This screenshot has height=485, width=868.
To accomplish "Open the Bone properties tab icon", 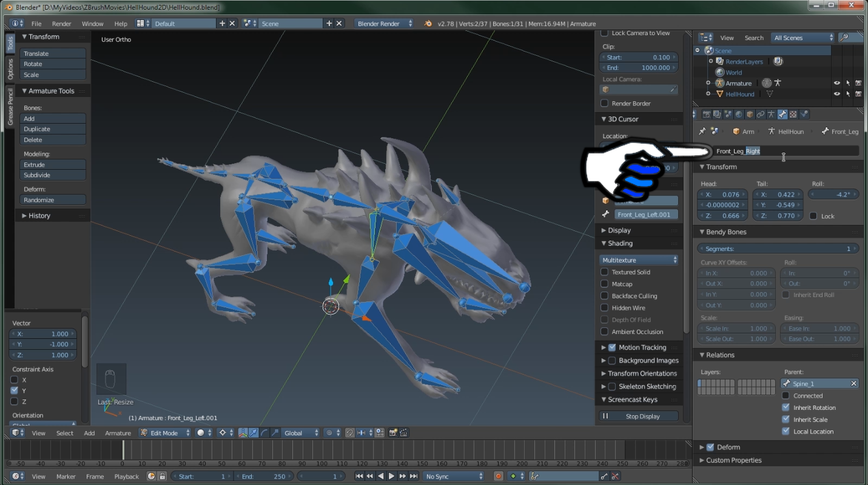I will pyautogui.click(x=782, y=115).
